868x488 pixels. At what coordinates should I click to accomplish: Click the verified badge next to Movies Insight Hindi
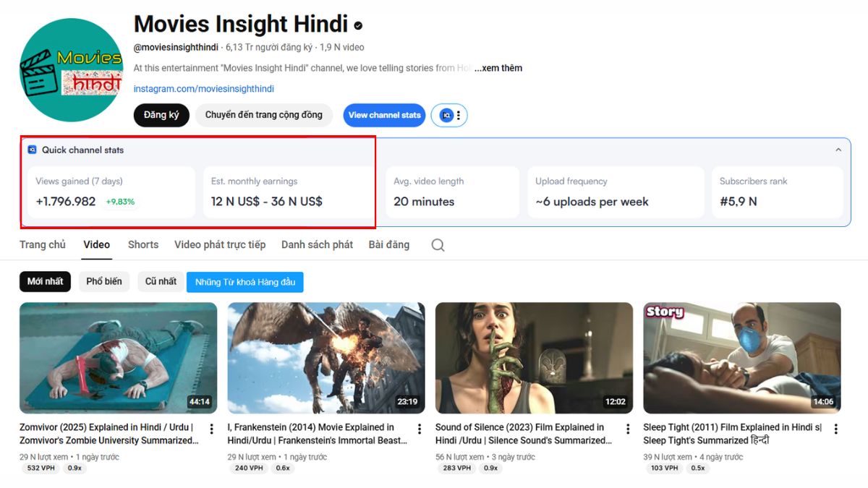tap(357, 24)
